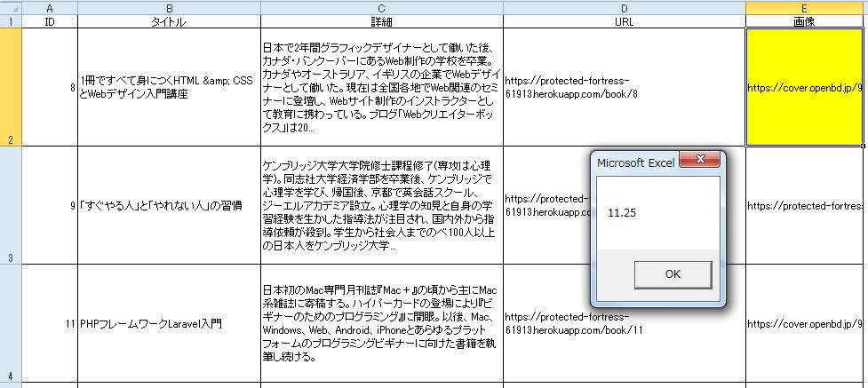Screen dimensions: 868x388
Task: Select the row 3 URL cell behind the dialog
Action: pyautogui.click(x=545, y=205)
